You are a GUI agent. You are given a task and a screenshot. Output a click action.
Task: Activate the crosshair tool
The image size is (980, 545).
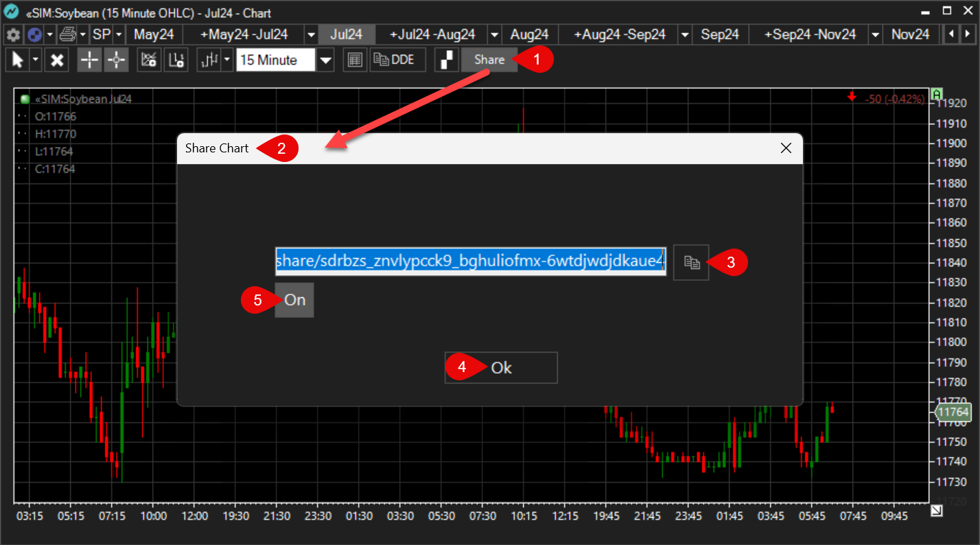[x=89, y=60]
